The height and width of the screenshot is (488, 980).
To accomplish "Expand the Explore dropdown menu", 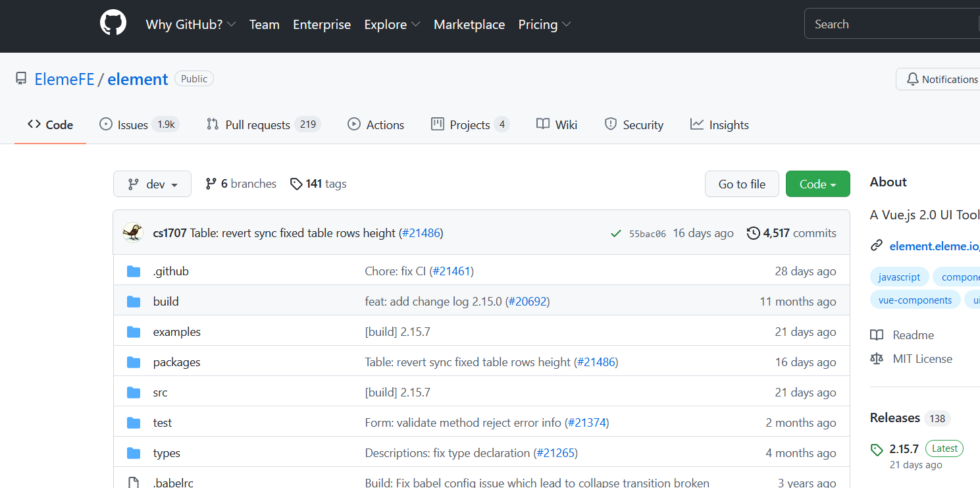I will tap(392, 24).
